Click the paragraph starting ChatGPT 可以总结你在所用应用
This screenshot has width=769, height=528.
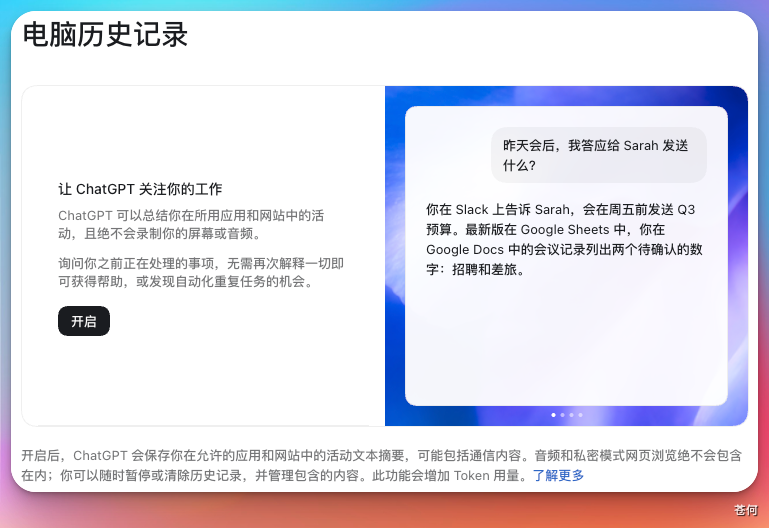191,225
